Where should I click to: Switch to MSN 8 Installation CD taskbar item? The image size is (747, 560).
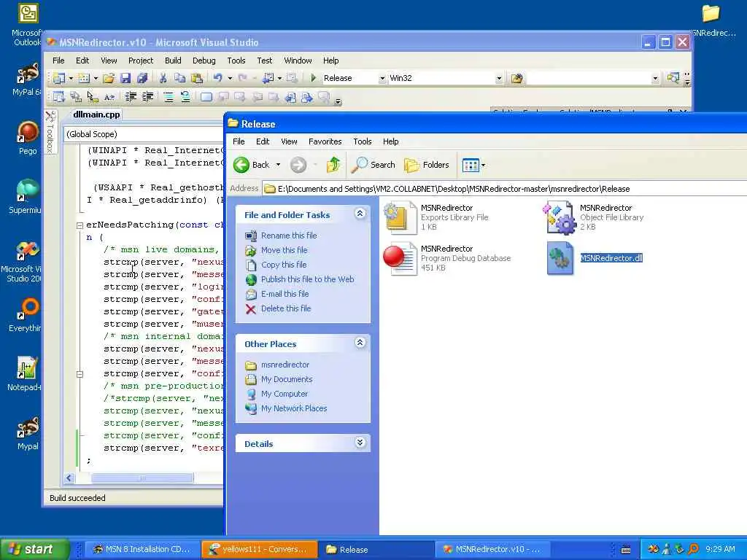pyautogui.click(x=142, y=549)
